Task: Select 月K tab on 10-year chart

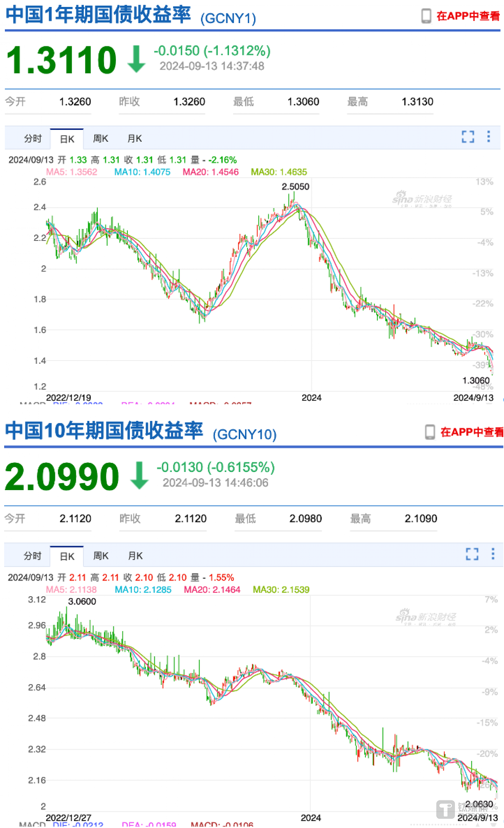Action: click(x=135, y=556)
